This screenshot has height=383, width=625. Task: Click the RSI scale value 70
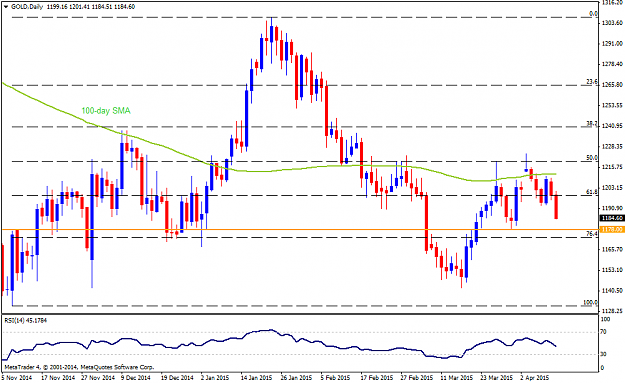click(603, 332)
